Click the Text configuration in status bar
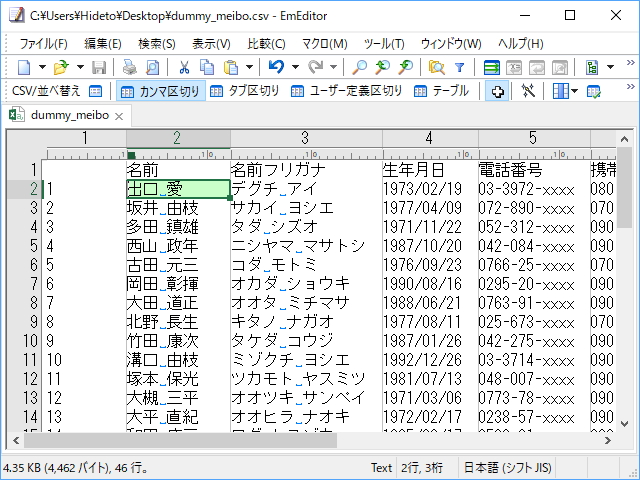This screenshot has width=640, height=480. click(x=381, y=468)
